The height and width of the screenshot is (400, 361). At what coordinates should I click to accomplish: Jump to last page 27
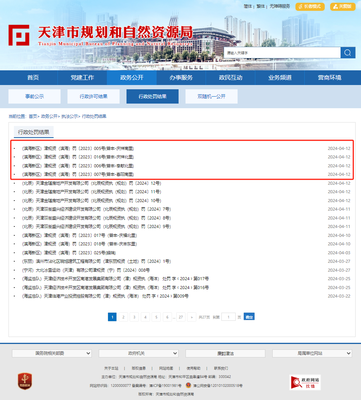[x=181, y=317]
